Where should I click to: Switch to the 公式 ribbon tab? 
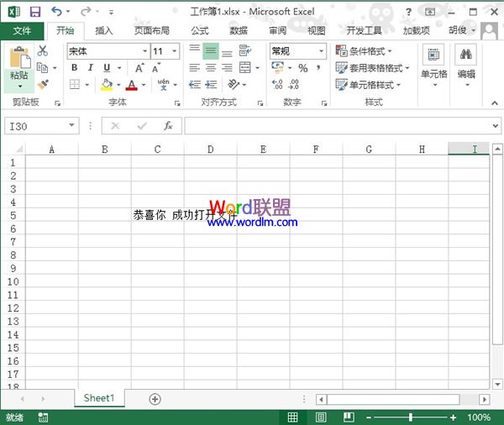200,31
